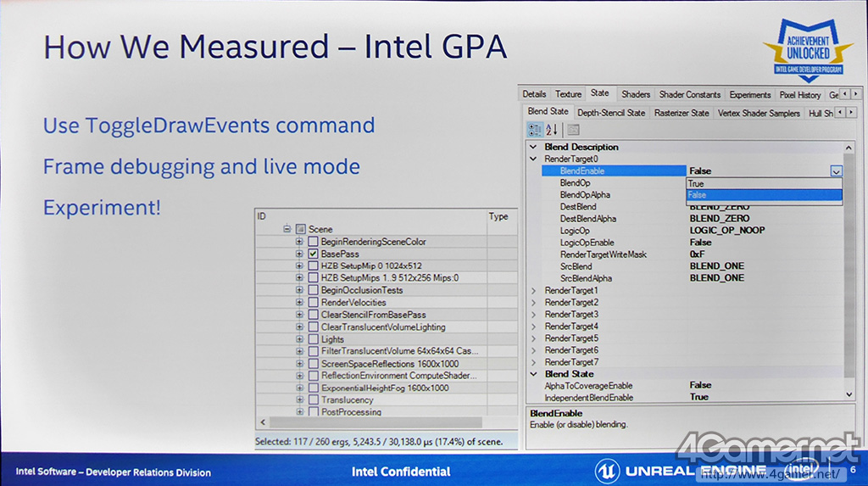Check the HZB SetupMip 0 1024x512 checkbox
Image resolution: width=868 pixels, height=486 pixels.
(x=314, y=266)
